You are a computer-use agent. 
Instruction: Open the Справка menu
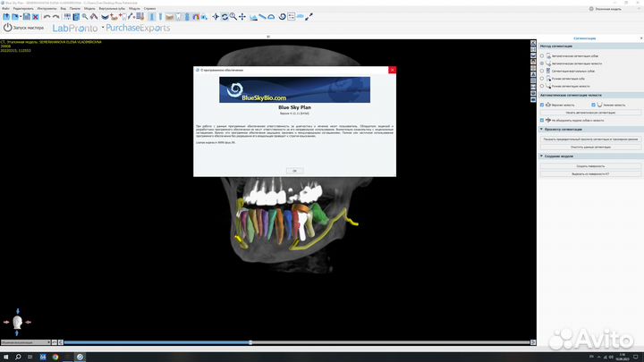point(149,9)
